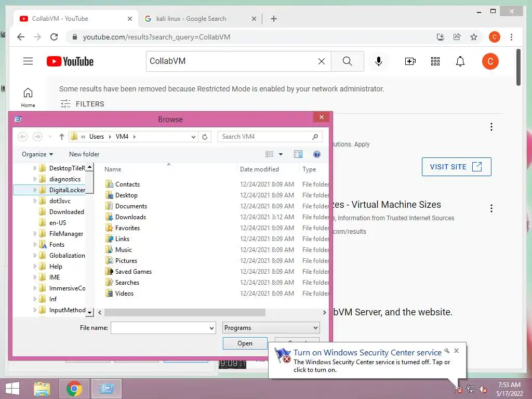Open options wrench on security notification

447,351
